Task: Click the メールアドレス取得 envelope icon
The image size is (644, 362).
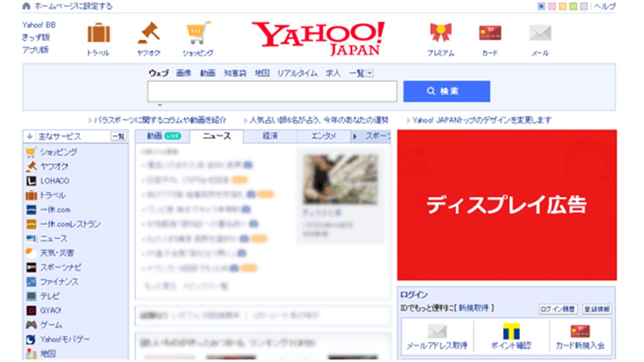Action: [x=437, y=332]
